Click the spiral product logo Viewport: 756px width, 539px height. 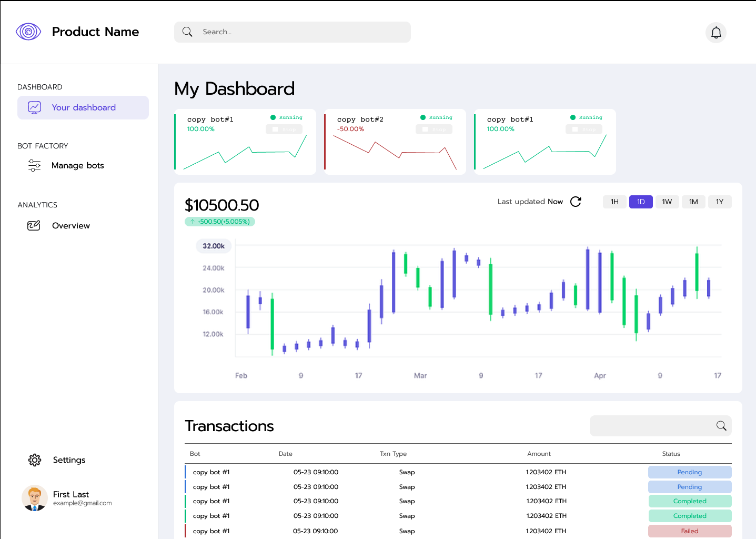(x=28, y=32)
